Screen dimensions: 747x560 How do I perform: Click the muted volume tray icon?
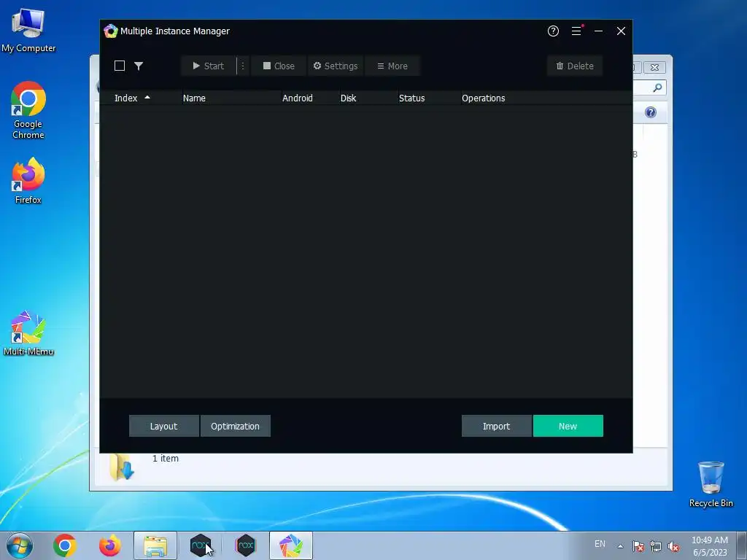pyautogui.click(x=673, y=546)
